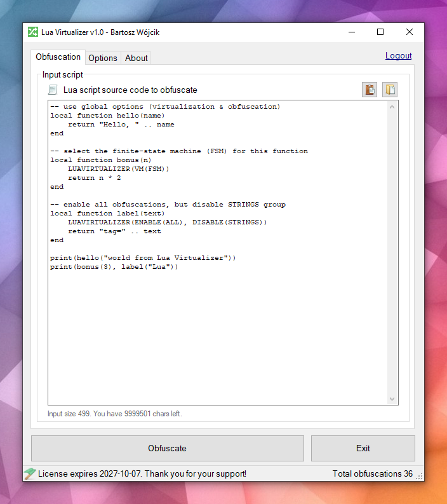Viewport: 447px width, 504px height.
Task: Click the '-- select the finite-state machine' comment
Action: pos(179,151)
